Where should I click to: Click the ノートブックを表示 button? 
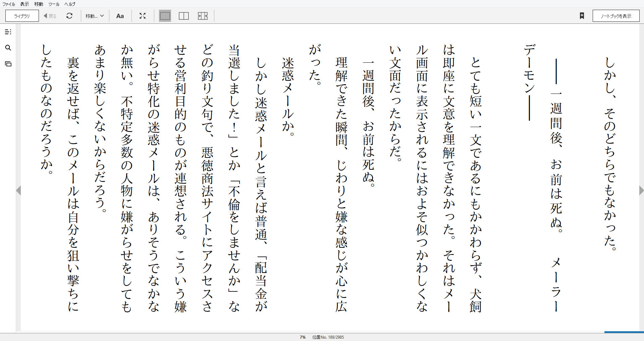click(616, 16)
